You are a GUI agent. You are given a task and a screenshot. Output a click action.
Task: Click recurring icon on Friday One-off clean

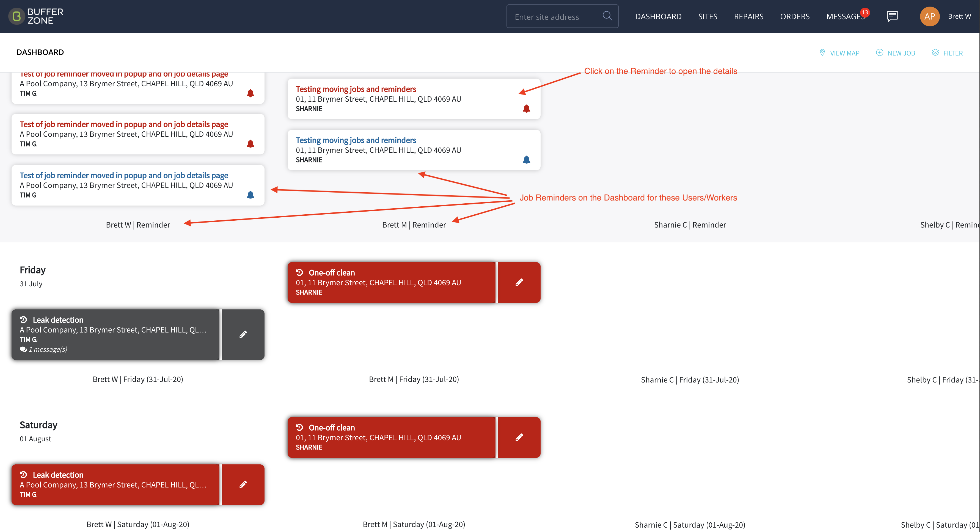click(x=299, y=272)
